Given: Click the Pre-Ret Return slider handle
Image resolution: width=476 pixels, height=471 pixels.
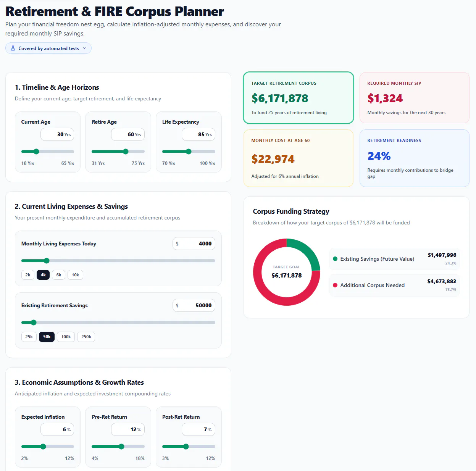Looking at the screenshot, I should [x=121, y=447].
